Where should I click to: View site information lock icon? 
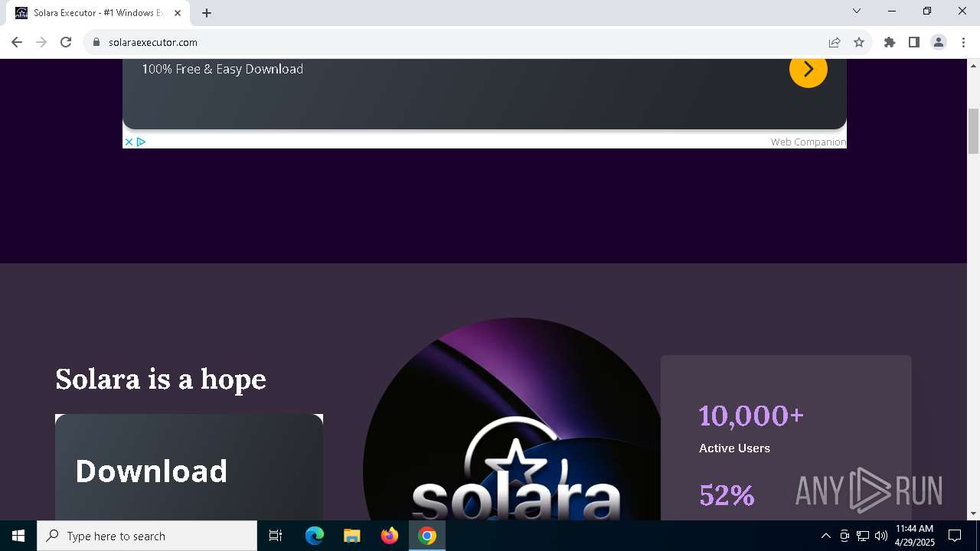(x=96, y=42)
